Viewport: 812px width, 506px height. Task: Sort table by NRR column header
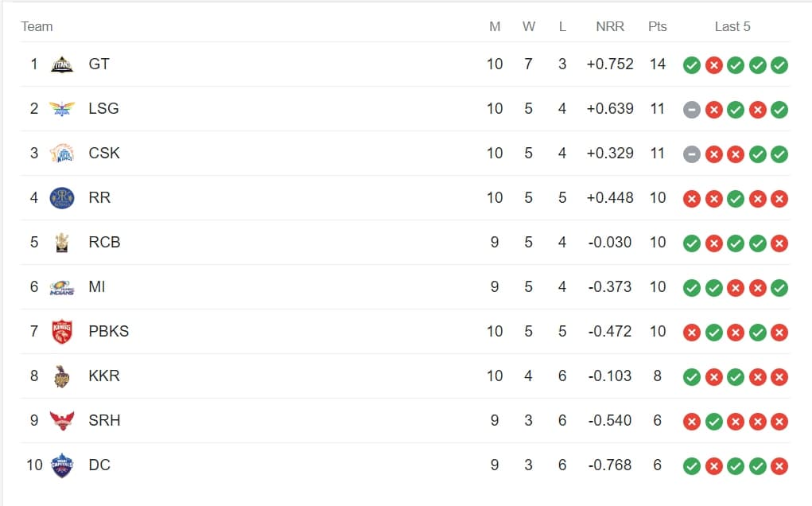click(610, 26)
